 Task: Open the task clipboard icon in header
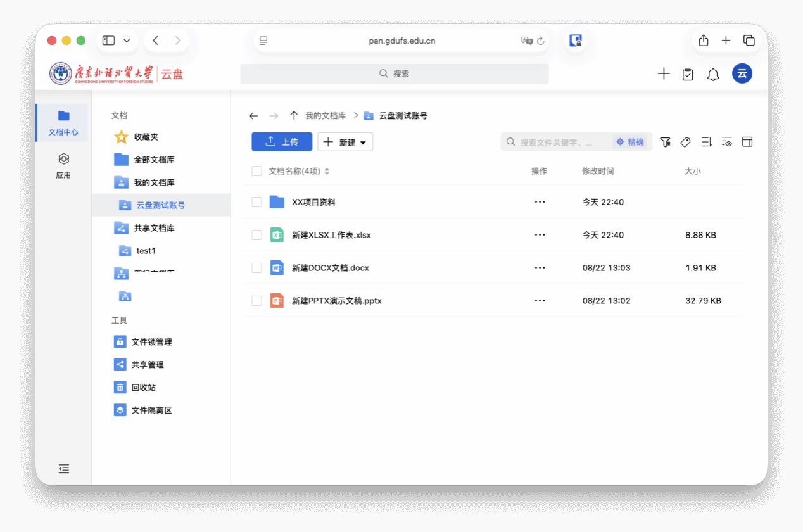[688, 74]
